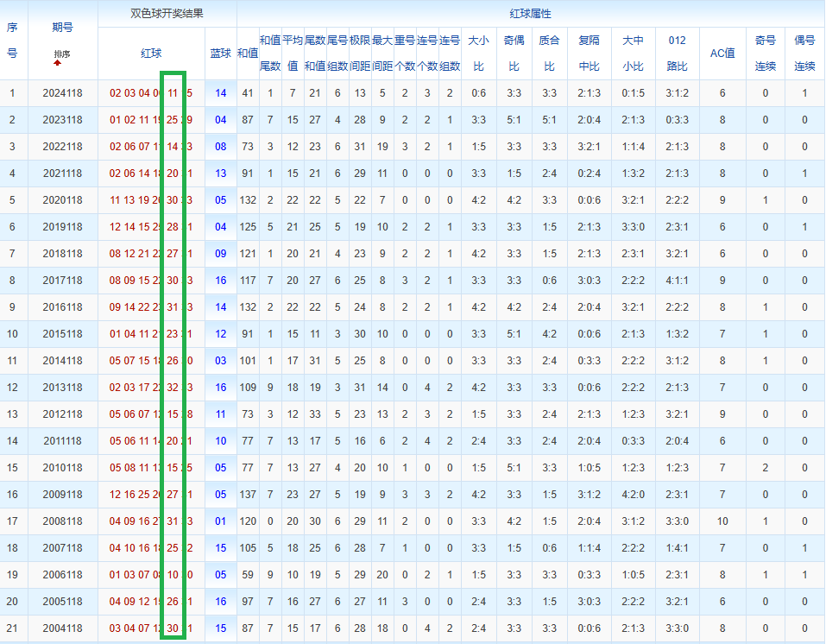Screen dimensions: 826x644
Task: Click the 蓝球 column header
Action: pyautogui.click(x=221, y=54)
